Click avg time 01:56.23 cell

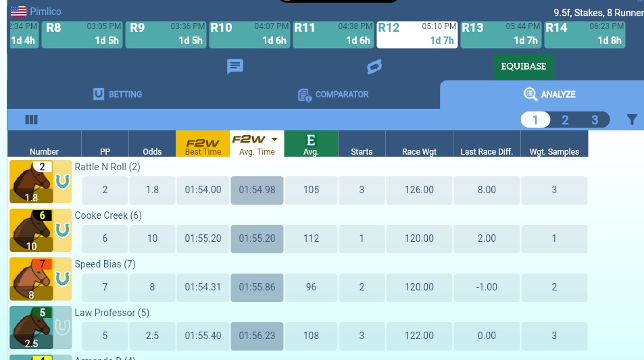(257, 336)
